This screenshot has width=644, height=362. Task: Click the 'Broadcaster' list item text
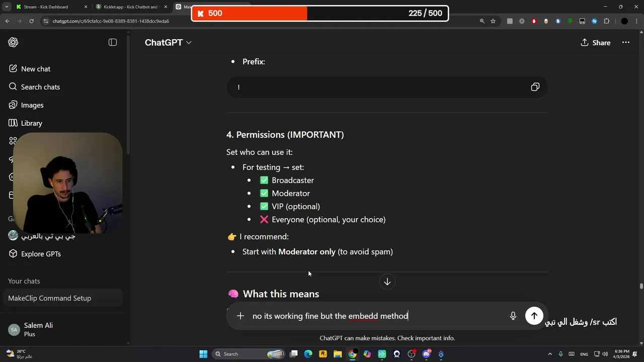[x=293, y=180]
